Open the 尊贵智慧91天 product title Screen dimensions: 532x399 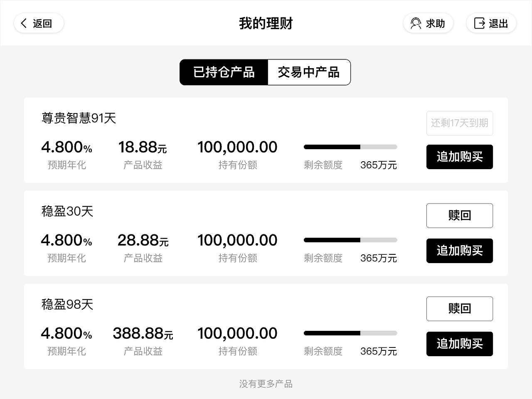(x=79, y=118)
